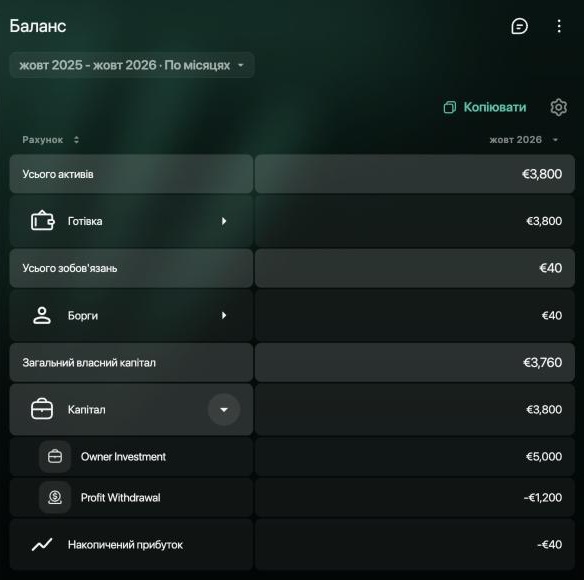
Task: Click the trend line icon for Накопичений прибуток
Action: [42, 544]
